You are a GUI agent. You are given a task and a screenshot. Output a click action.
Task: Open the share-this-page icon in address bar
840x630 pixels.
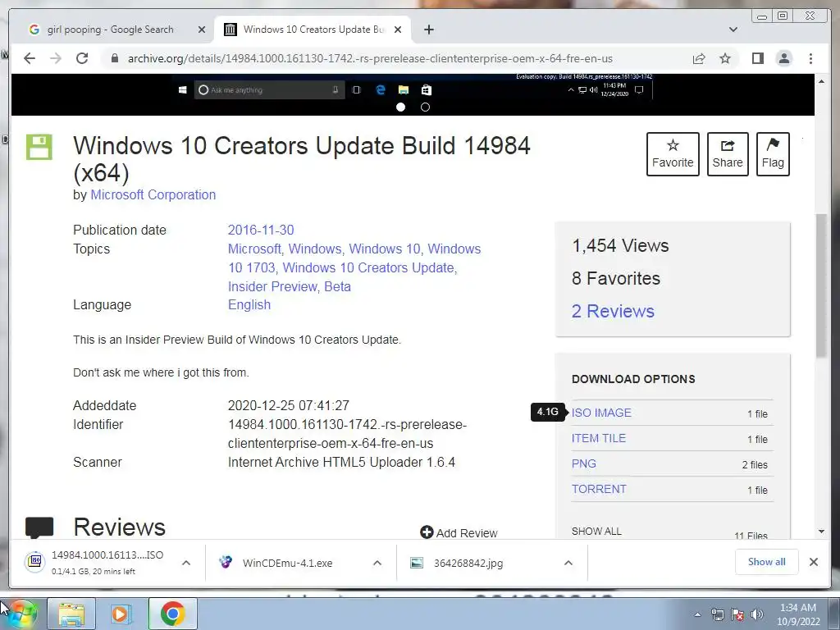699,58
